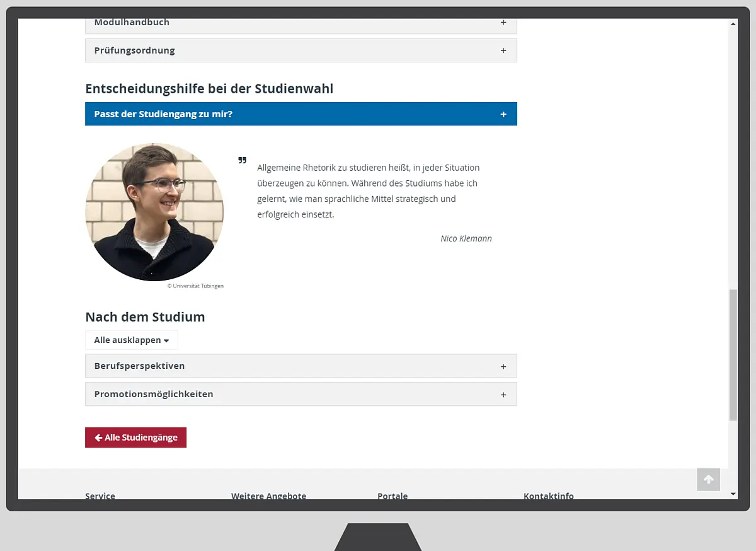Image resolution: width=756 pixels, height=551 pixels.
Task: Expand the Berufsperspektiven accordion row
Action: tap(301, 366)
